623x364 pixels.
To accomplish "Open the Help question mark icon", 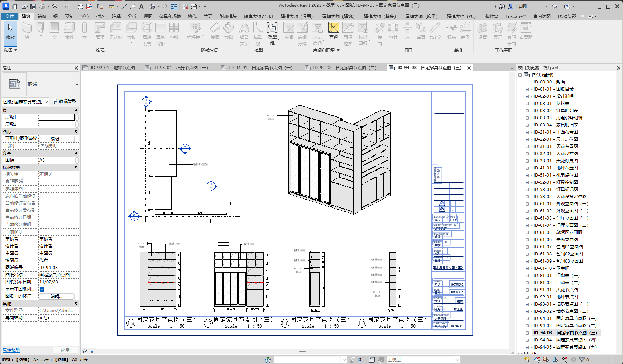I will [x=567, y=6].
